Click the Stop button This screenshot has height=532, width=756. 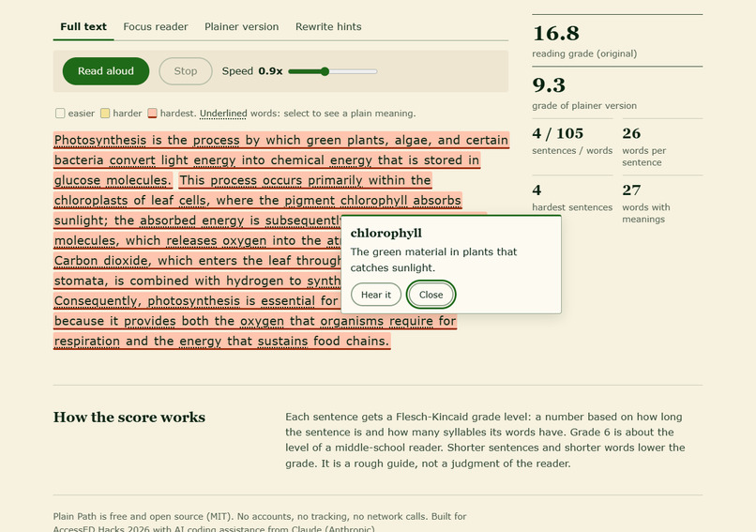coord(186,71)
